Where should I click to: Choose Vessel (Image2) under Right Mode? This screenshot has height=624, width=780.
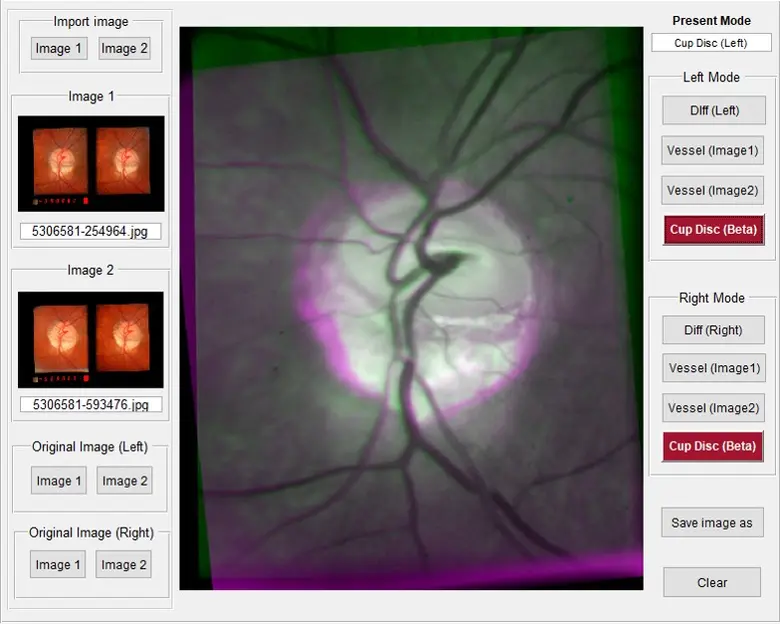pos(713,408)
